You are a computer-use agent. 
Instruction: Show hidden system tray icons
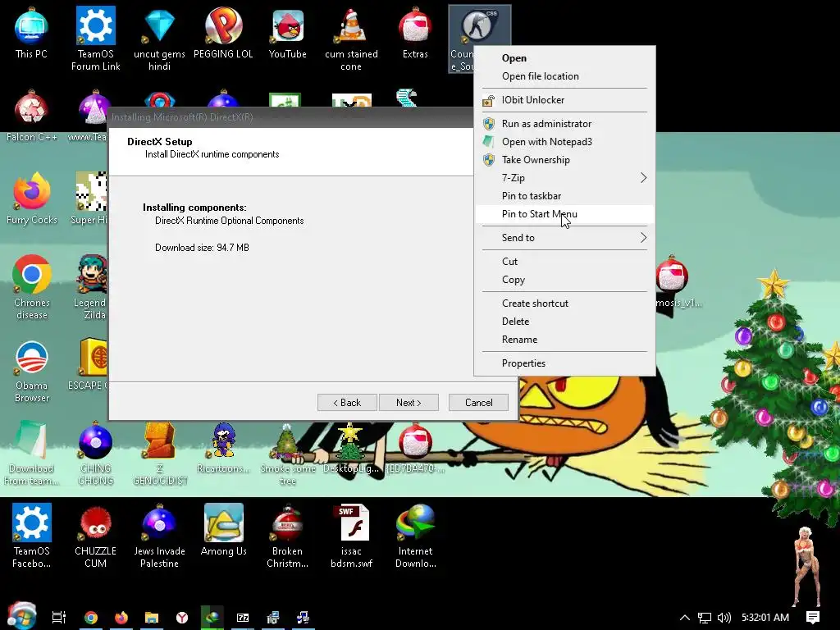684,618
